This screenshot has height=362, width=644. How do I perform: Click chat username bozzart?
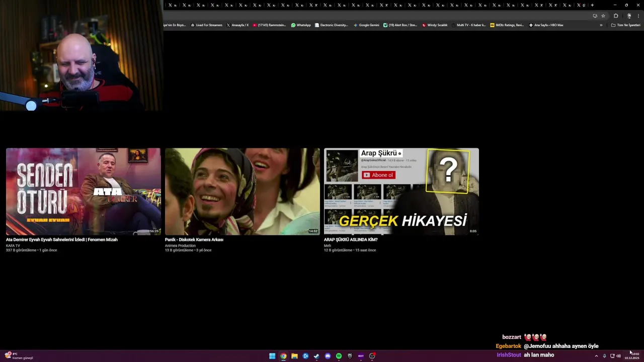(x=512, y=337)
